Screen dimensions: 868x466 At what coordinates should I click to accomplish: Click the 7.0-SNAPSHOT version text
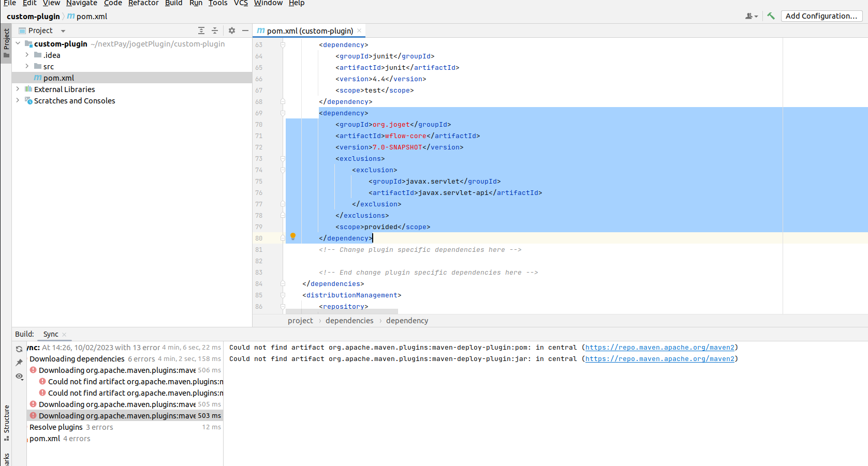[397, 147]
